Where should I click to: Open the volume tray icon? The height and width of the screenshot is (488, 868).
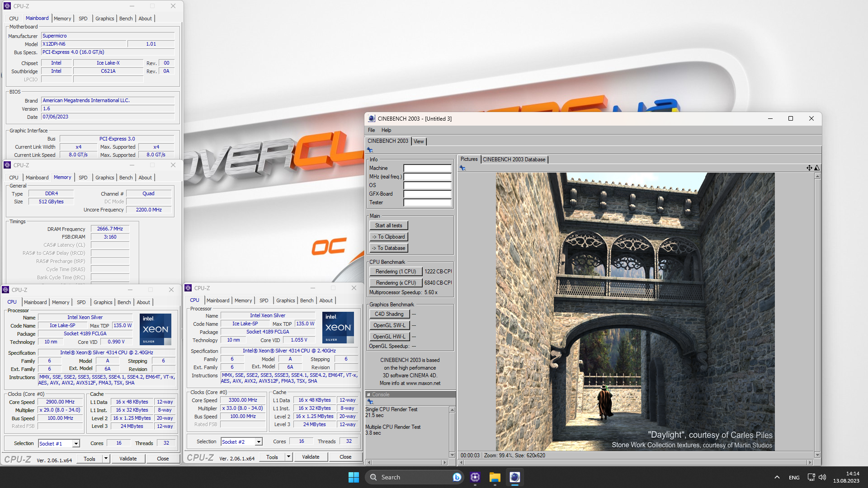click(x=822, y=477)
